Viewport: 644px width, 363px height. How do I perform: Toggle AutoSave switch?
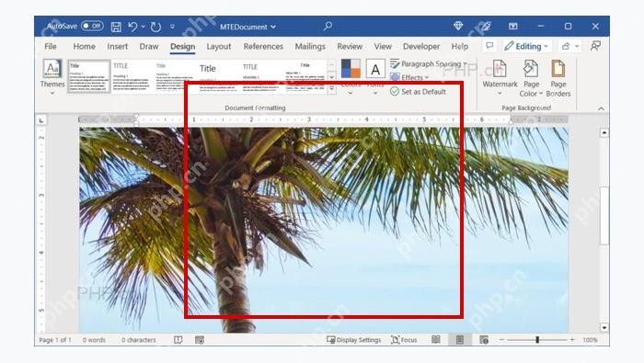(x=92, y=26)
